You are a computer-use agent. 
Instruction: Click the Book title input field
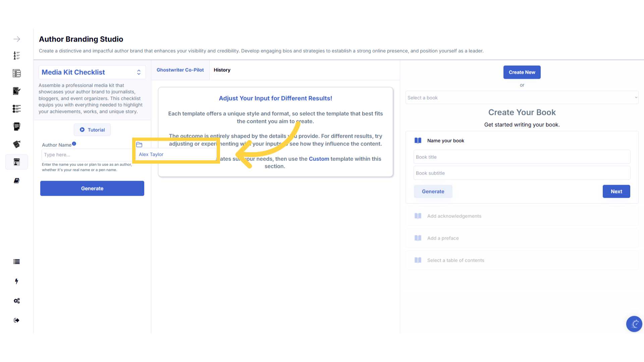coord(522,157)
